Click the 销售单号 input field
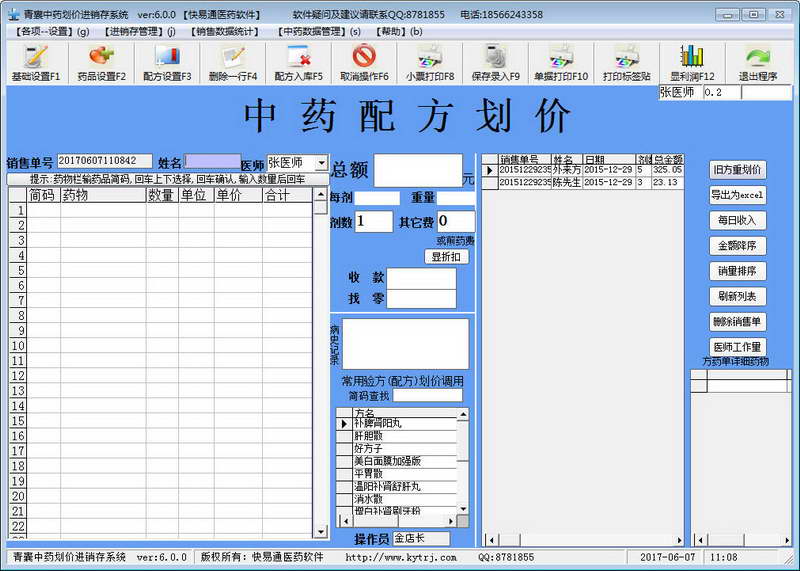The height and width of the screenshot is (571, 800). 105,161
